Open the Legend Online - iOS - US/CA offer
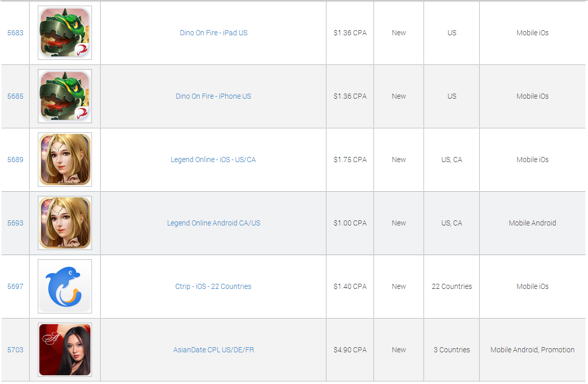 pos(214,160)
